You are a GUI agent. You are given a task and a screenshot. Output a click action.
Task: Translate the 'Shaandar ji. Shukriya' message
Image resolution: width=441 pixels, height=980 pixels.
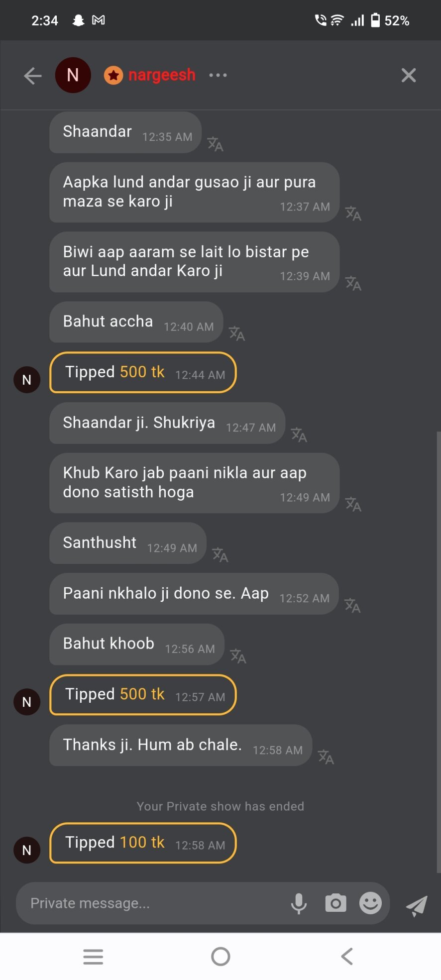click(x=299, y=435)
